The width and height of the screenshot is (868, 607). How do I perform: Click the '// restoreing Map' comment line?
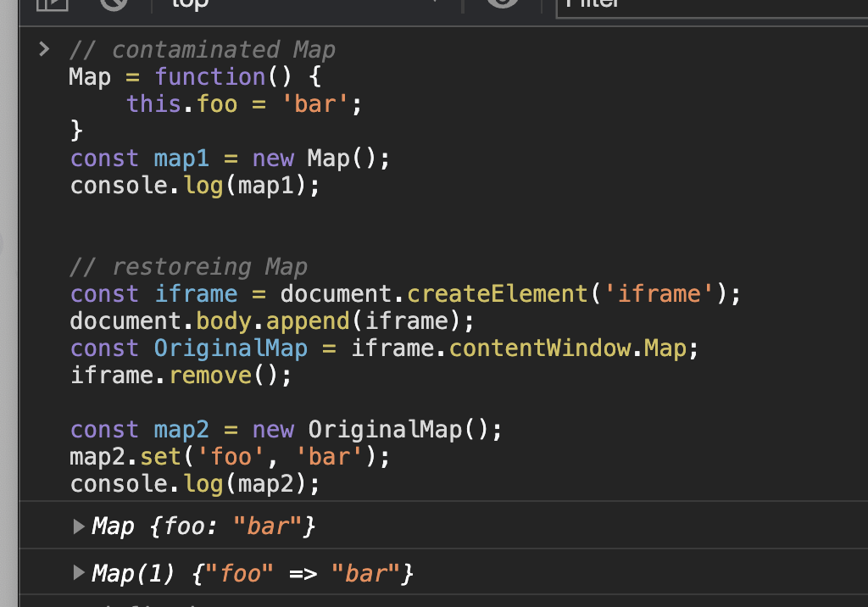click(x=188, y=267)
